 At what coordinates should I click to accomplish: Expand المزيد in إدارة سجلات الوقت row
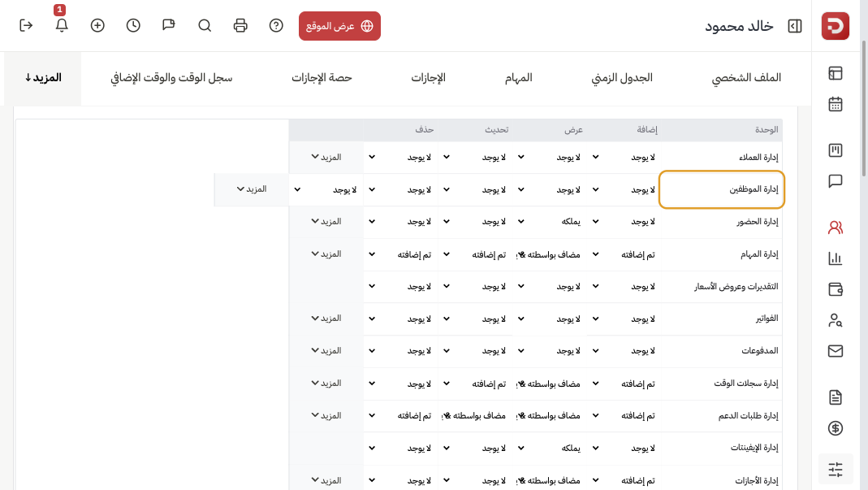326,384
